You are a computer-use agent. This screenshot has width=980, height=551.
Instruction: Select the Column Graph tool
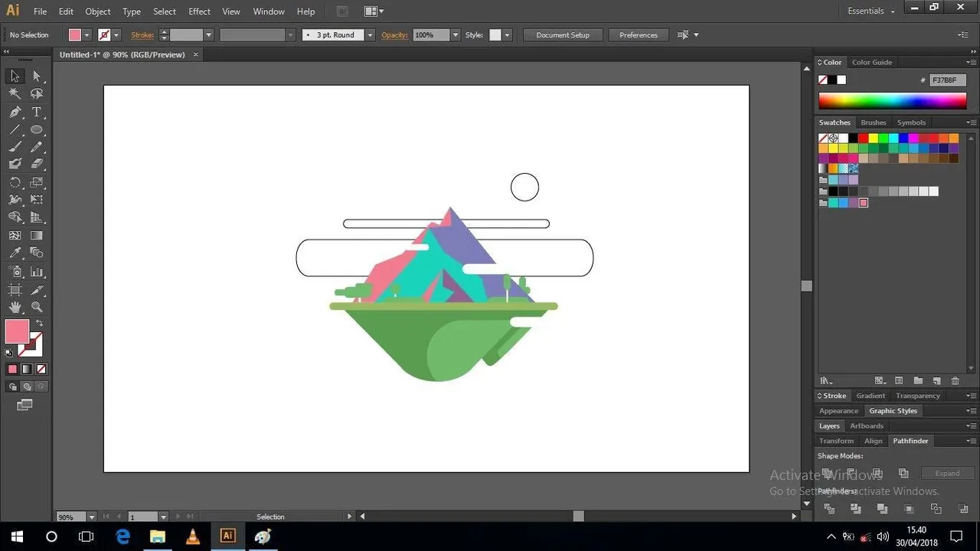pos(37,272)
